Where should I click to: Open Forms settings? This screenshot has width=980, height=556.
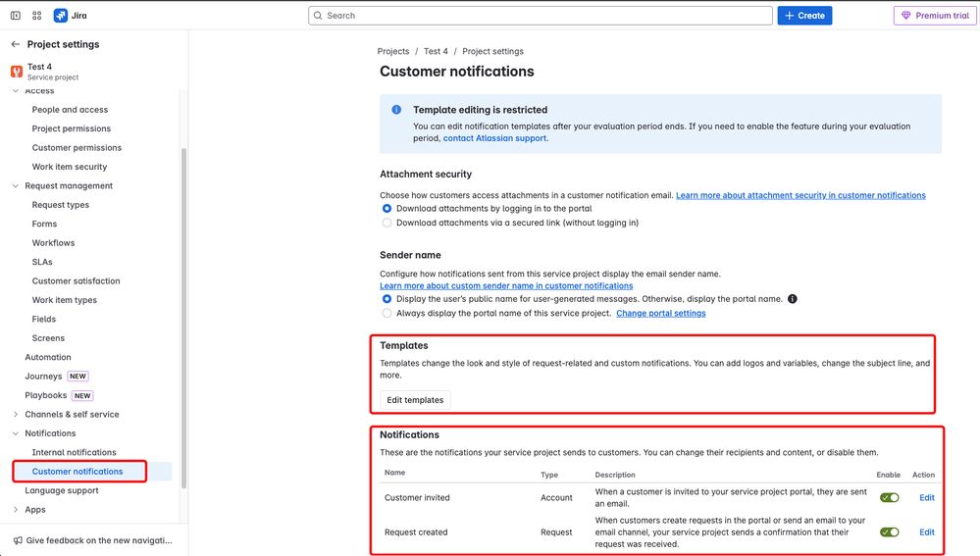(44, 224)
